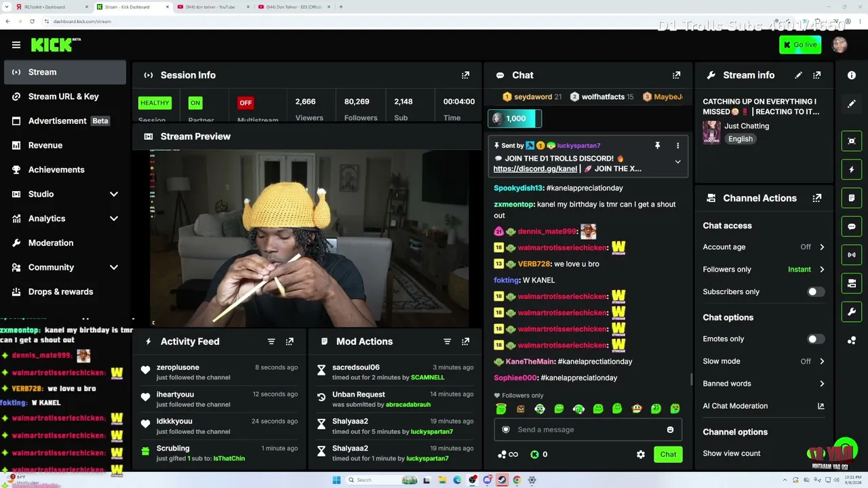Filter the Activity Feed
868x488 pixels.
click(x=271, y=342)
